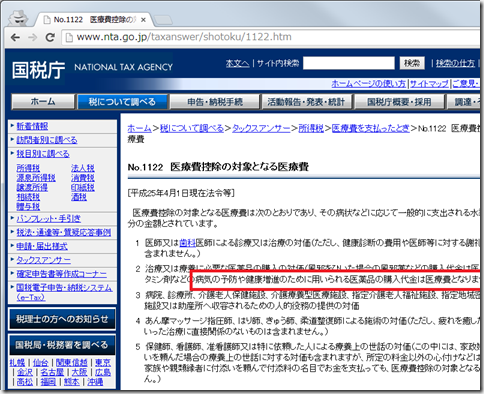Viewport: 484px width, 394px height.
Task: Open 名古屋 regional bureau link
Action: click(x=52, y=372)
